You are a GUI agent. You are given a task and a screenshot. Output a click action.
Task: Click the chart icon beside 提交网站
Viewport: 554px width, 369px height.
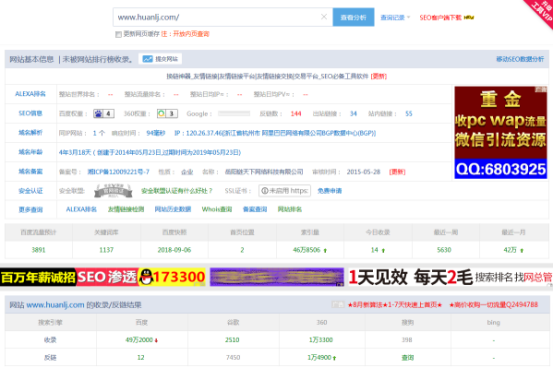[147, 59]
